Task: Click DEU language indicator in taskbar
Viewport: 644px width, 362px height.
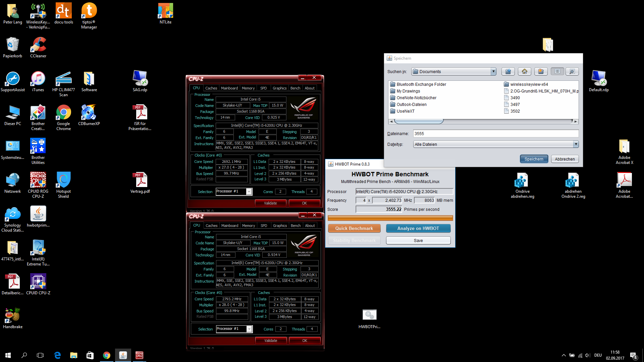Action: click(x=598, y=355)
